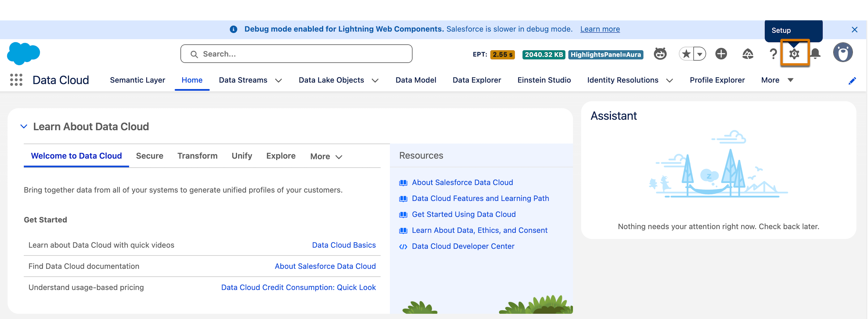Open the Data Streams tab
Screen dimensions: 868x319
point(243,80)
